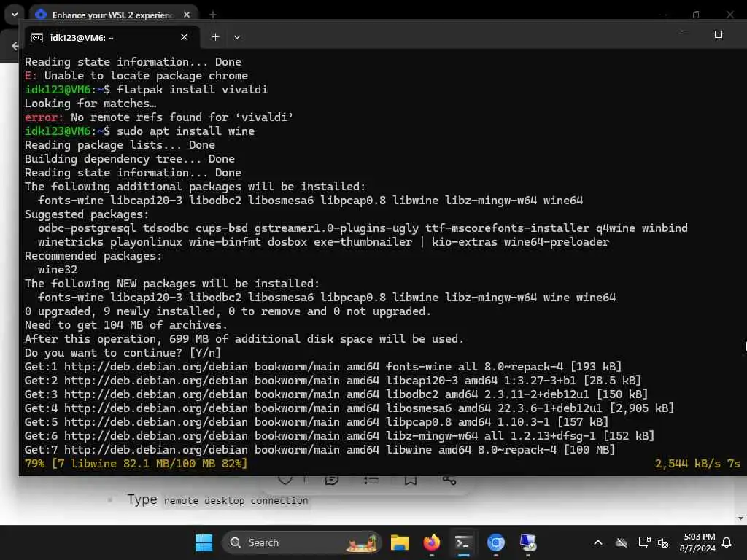Click the '79% [7 libwine' progress status text
This screenshot has height=560, width=747.
136,463
